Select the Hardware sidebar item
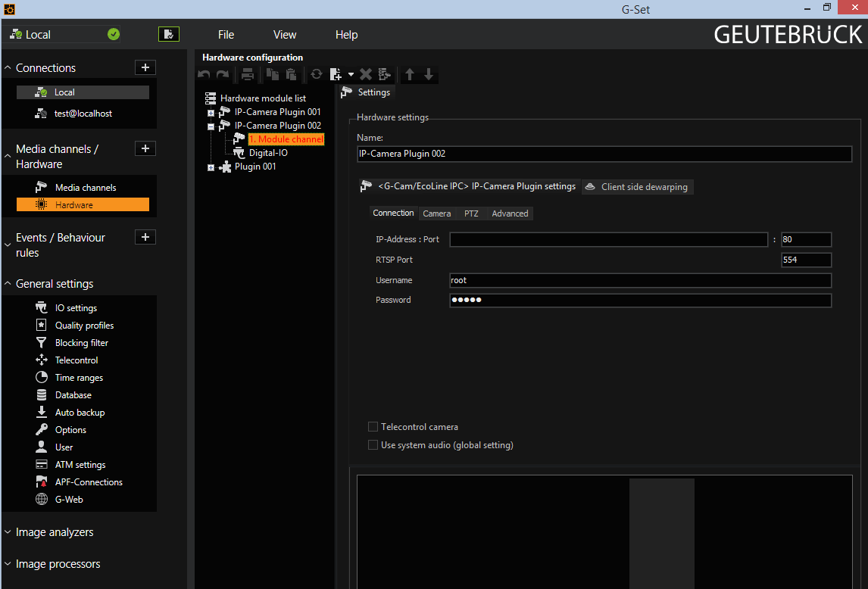868x589 pixels. coord(83,205)
